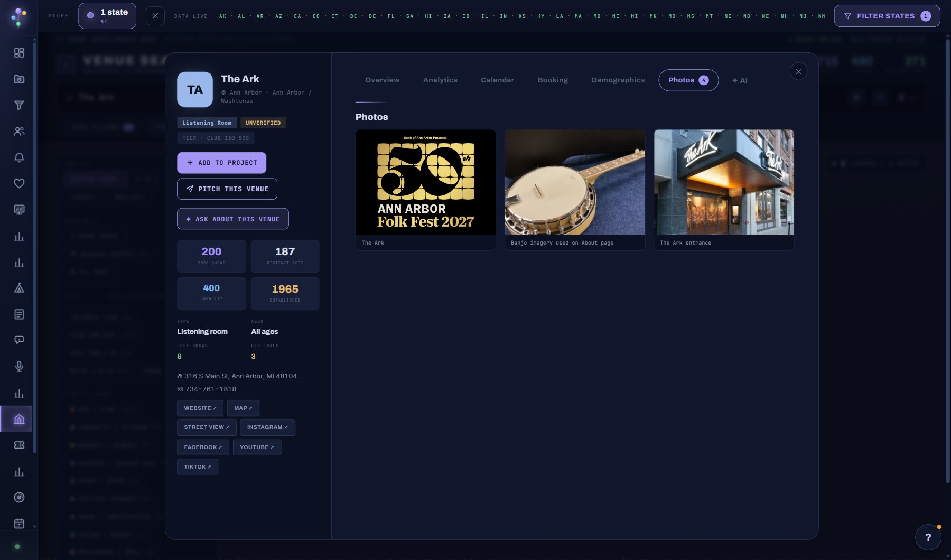Open the Map link

(x=243, y=408)
